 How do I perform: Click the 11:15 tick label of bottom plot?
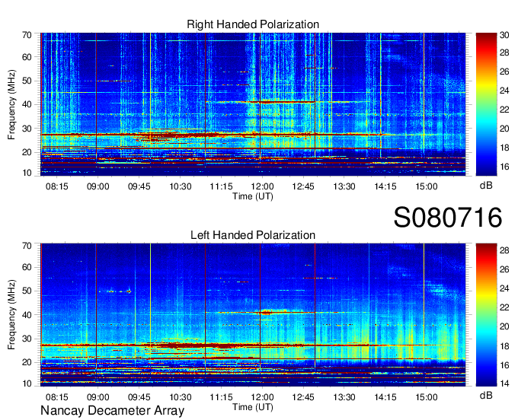[x=222, y=397]
